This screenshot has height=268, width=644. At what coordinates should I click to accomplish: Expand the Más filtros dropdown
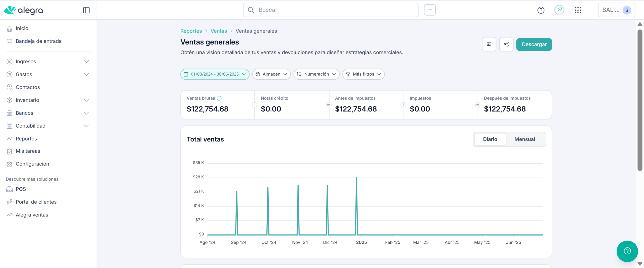[x=363, y=74]
